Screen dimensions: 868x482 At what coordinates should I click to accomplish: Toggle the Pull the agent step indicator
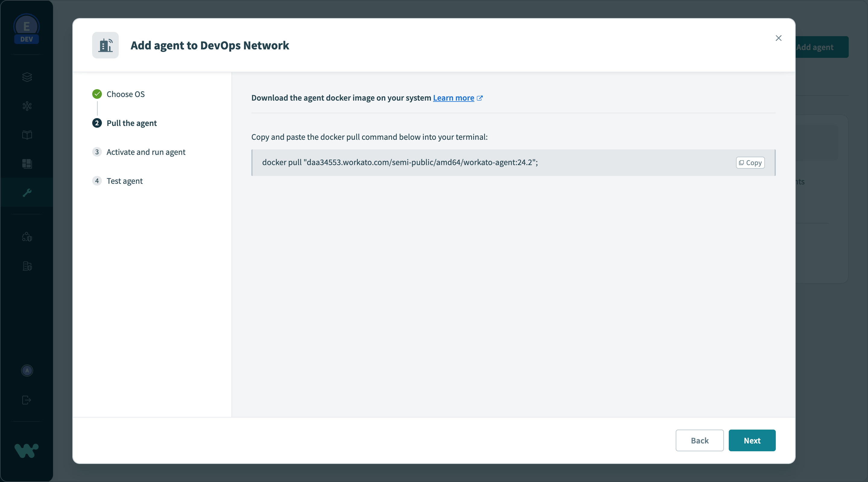97,123
